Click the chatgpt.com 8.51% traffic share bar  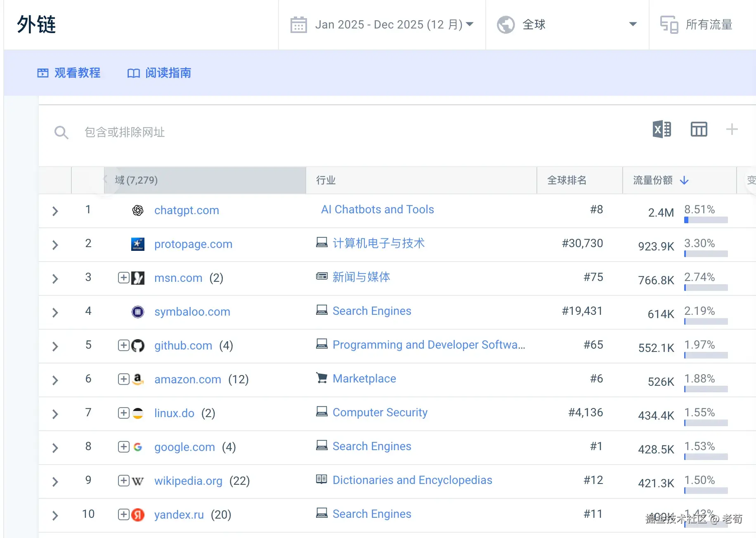point(706,220)
